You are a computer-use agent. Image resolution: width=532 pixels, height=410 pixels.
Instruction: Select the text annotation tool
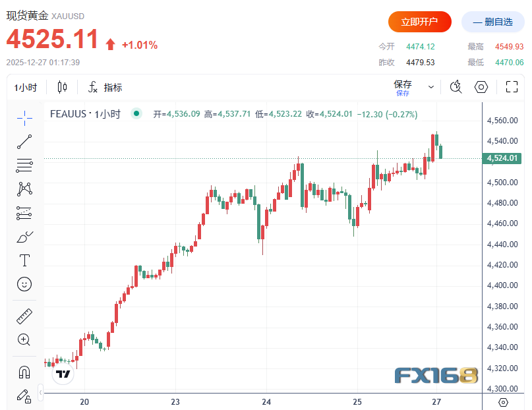click(x=24, y=260)
